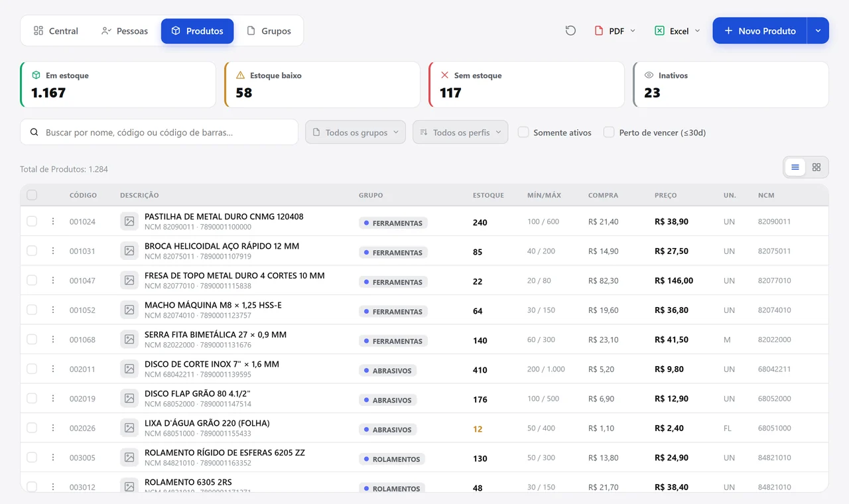Switch to list view layout
Screen dimensions: 849x504
(x=795, y=167)
